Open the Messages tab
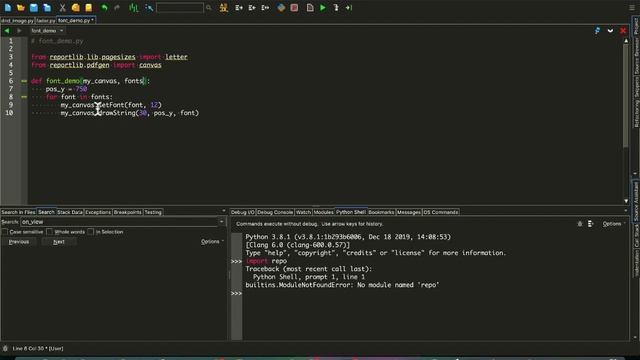 409,212
